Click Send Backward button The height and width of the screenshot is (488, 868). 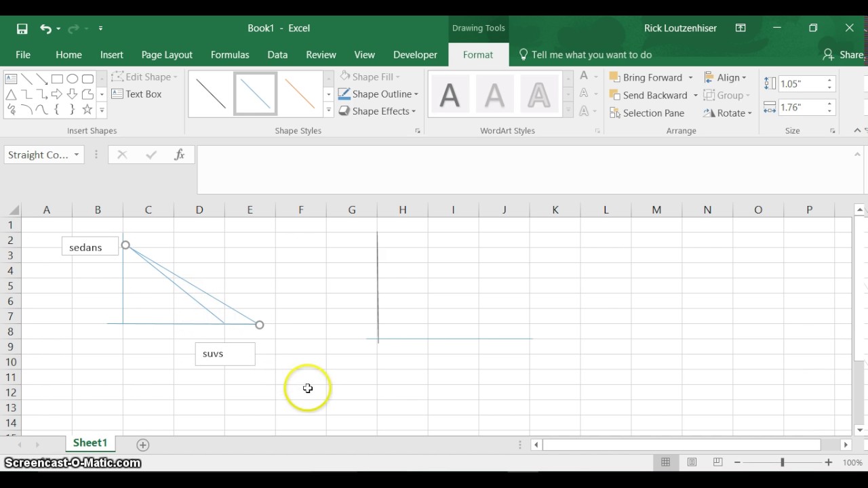click(x=649, y=96)
